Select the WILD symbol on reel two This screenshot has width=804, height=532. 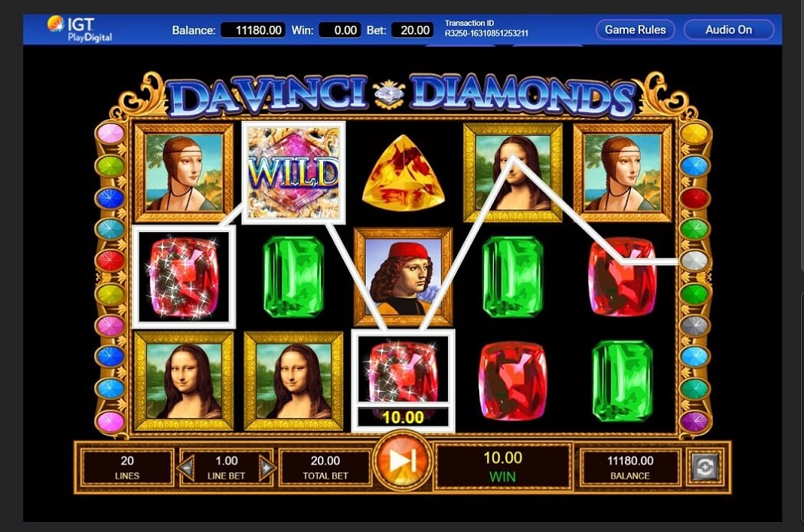pyautogui.click(x=293, y=173)
